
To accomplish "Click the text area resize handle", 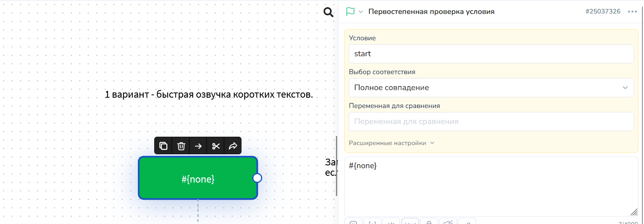I will 634,212.
